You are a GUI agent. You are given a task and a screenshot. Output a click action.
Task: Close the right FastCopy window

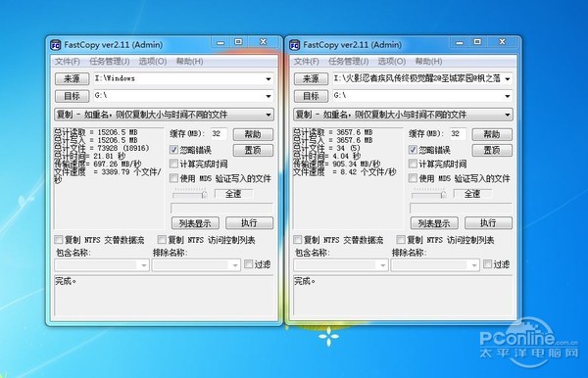[502, 42]
